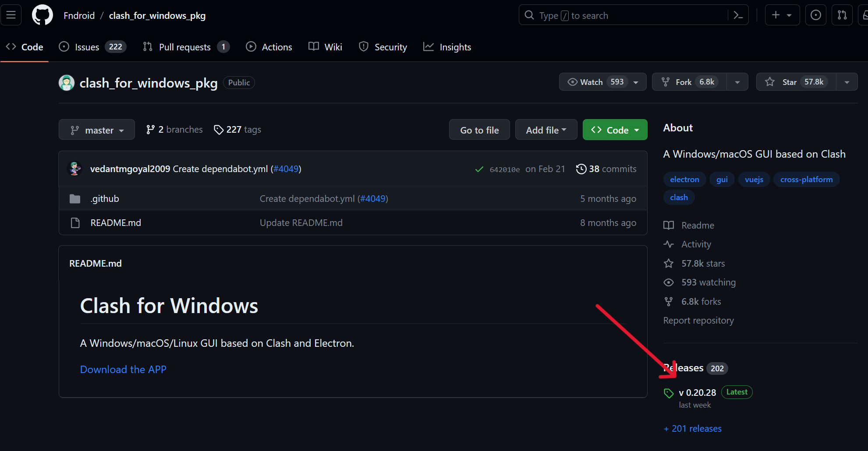Click the Download the APP link
Screen dimensions: 868x451
tap(123, 370)
